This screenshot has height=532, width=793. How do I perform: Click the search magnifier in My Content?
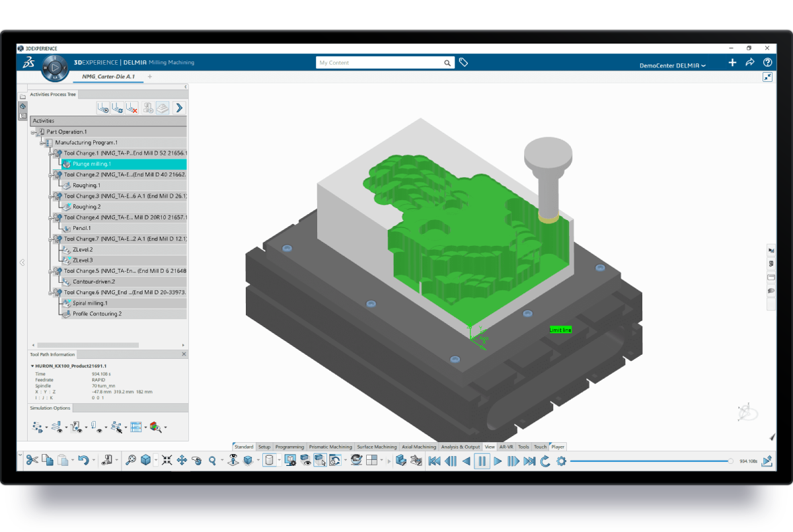tap(447, 63)
